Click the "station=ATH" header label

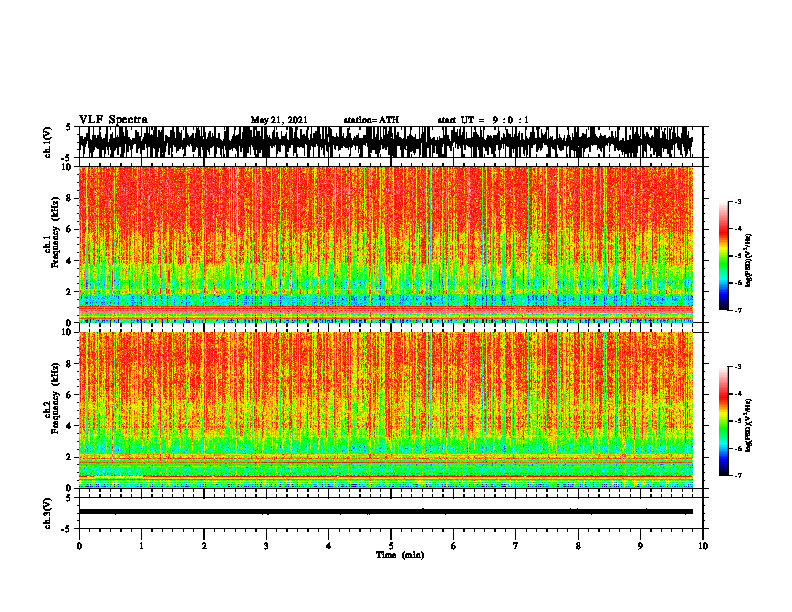click(371, 120)
